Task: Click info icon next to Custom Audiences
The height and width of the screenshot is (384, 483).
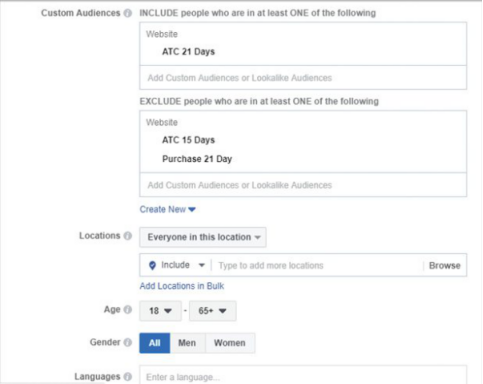Action: tap(128, 13)
